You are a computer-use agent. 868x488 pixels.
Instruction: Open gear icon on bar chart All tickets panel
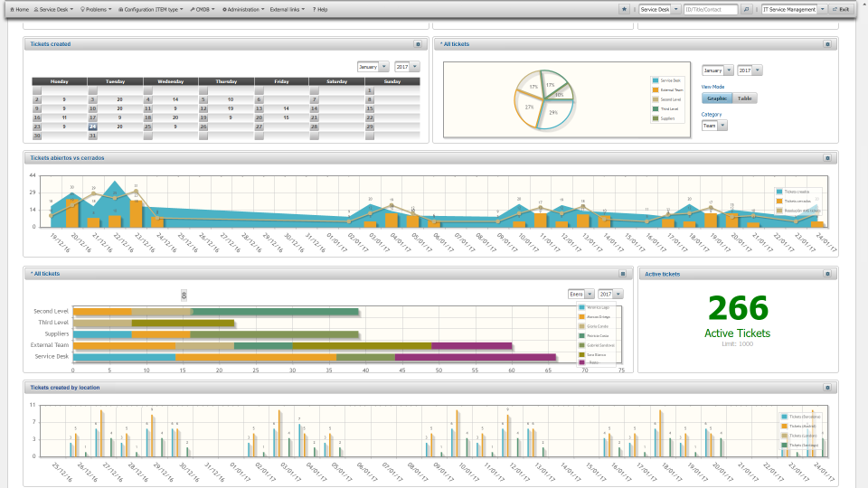(622, 273)
